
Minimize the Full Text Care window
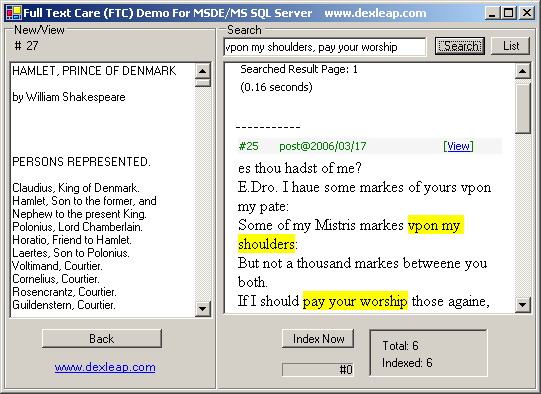click(x=492, y=13)
